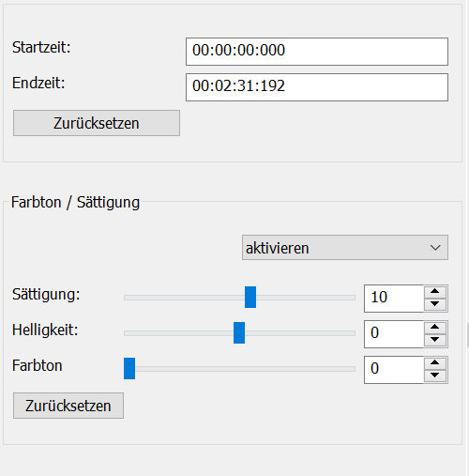The image size is (469, 476).
Task: Decrease Farbton value with down arrow
Action: 435,376
